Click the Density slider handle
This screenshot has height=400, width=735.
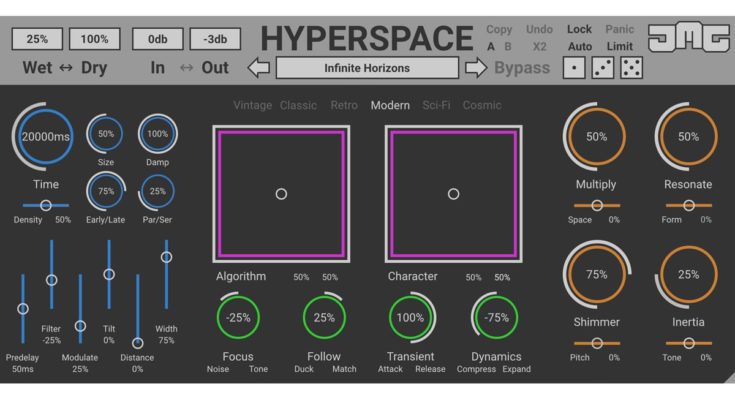[46, 205]
